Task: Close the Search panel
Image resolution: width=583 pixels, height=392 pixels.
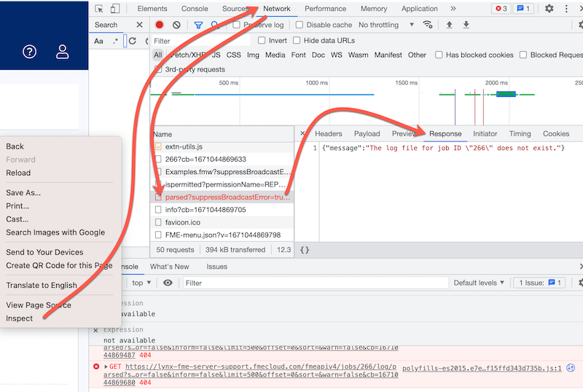Action: (x=139, y=25)
